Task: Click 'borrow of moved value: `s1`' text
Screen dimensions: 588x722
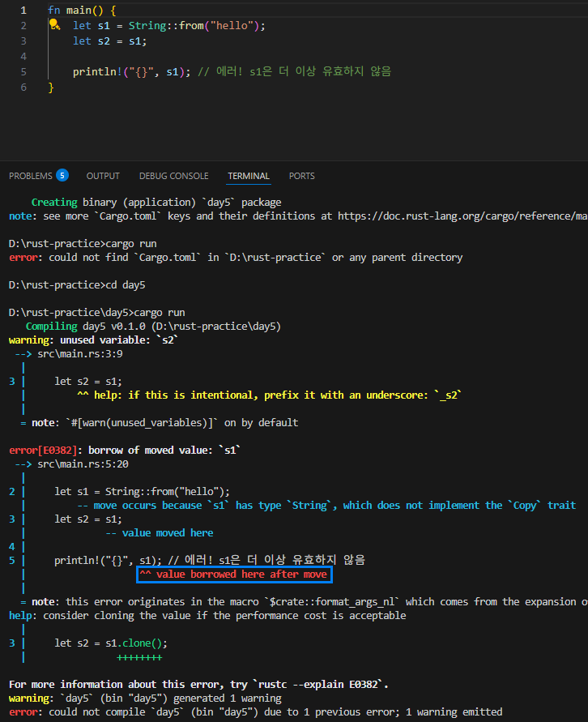Action: pos(164,451)
